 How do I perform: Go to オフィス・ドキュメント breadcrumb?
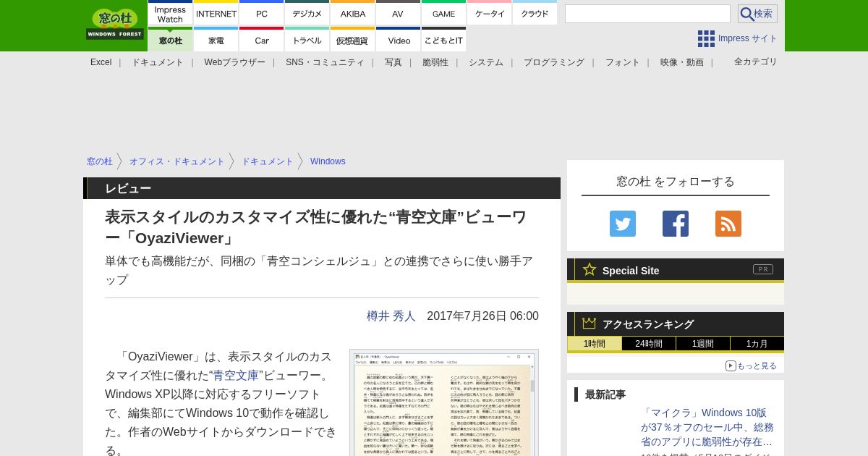click(x=177, y=161)
